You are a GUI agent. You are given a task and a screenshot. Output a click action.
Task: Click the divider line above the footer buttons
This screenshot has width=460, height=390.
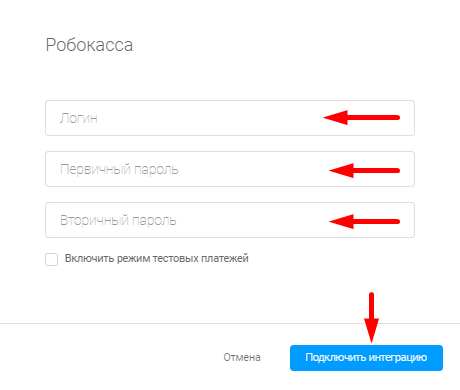230,323
